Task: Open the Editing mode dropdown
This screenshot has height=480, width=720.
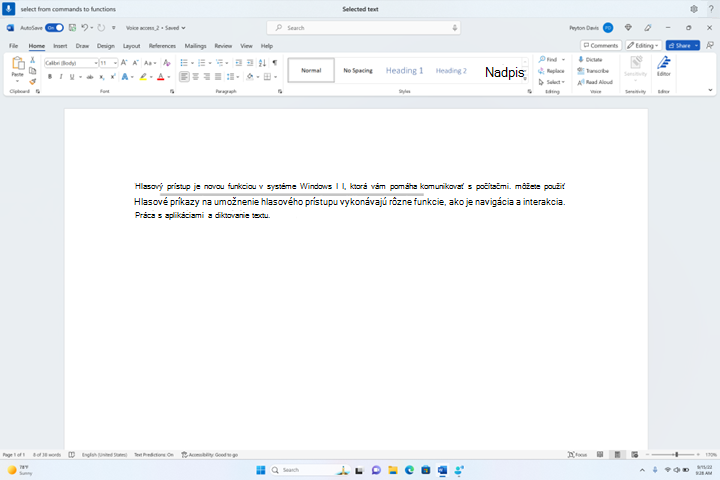Action: click(x=643, y=45)
